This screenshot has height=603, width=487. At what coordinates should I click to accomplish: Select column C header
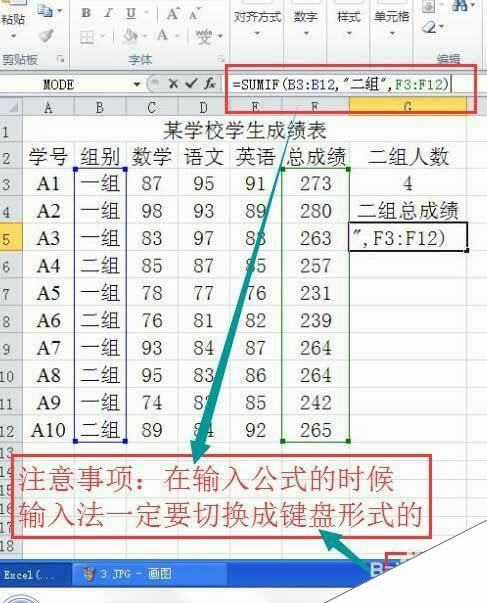[x=152, y=107]
